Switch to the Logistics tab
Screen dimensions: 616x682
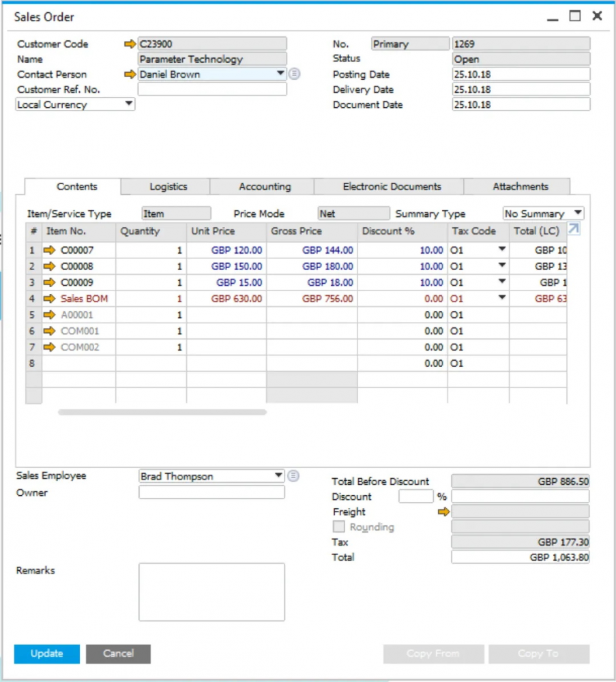(168, 187)
